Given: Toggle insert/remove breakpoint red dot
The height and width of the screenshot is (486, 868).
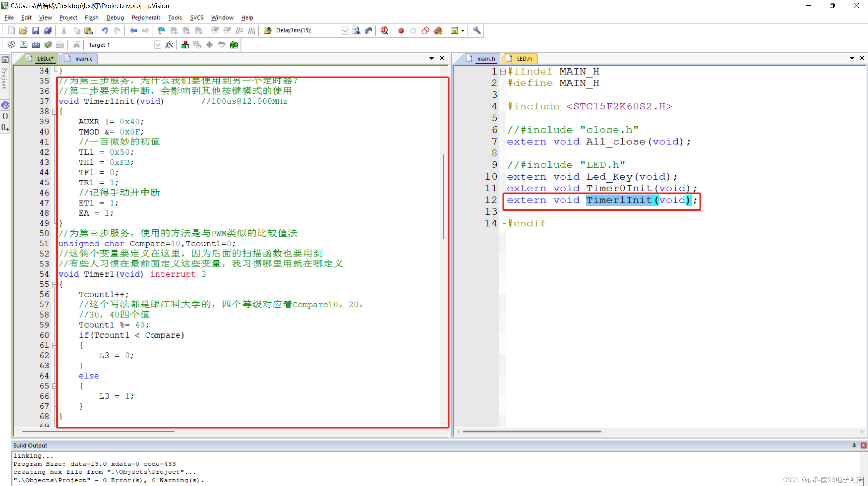Looking at the screenshot, I should point(401,31).
